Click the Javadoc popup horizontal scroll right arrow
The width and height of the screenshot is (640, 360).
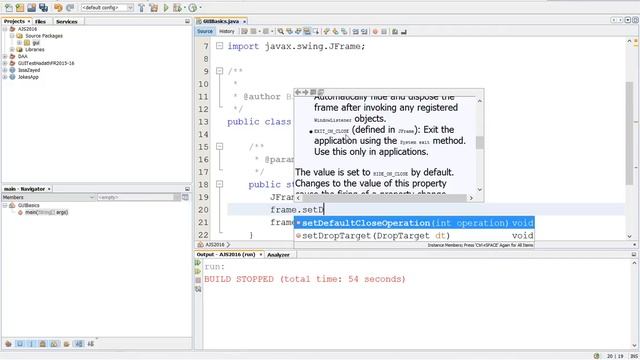coord(471,198)
